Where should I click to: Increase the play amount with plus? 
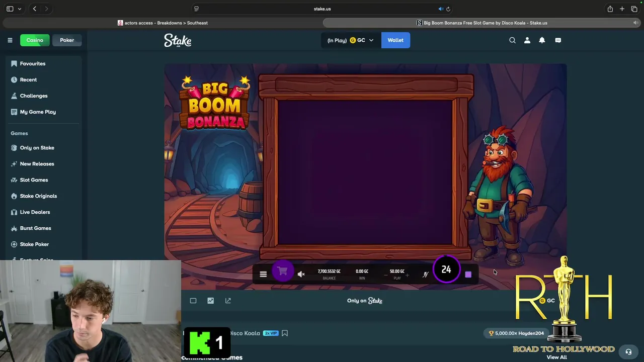pos(408,275)
